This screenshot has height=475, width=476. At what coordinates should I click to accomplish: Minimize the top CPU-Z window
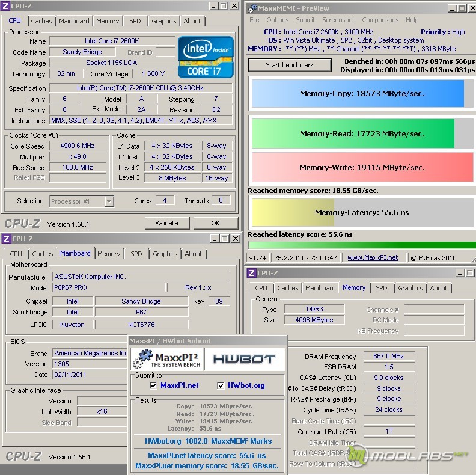[214, 6]
